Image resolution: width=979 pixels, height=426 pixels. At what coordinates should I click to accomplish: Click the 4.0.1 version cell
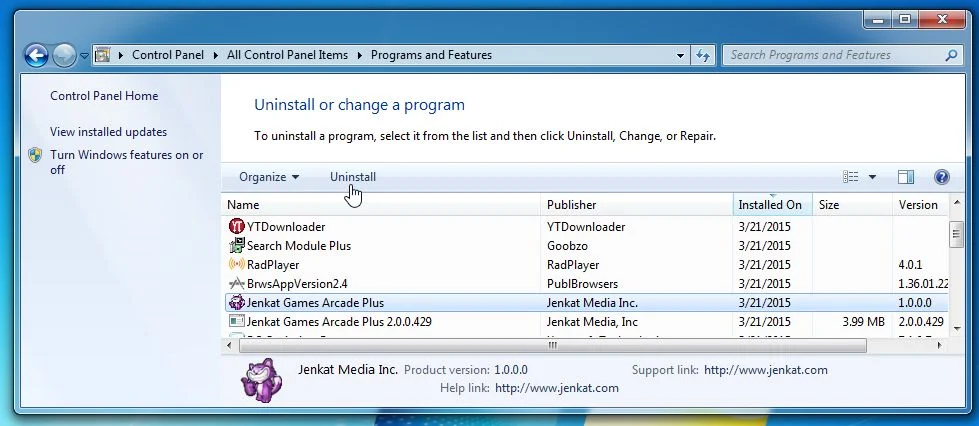910,265
